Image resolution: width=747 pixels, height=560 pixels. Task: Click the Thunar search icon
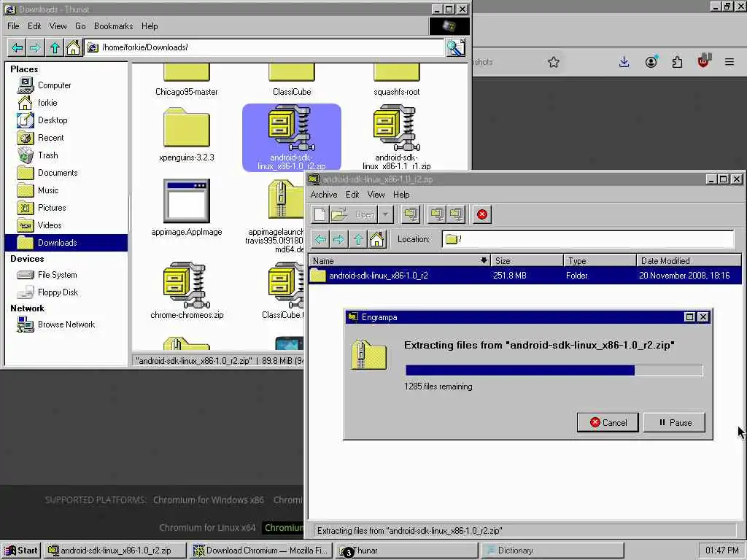point(456,47)
